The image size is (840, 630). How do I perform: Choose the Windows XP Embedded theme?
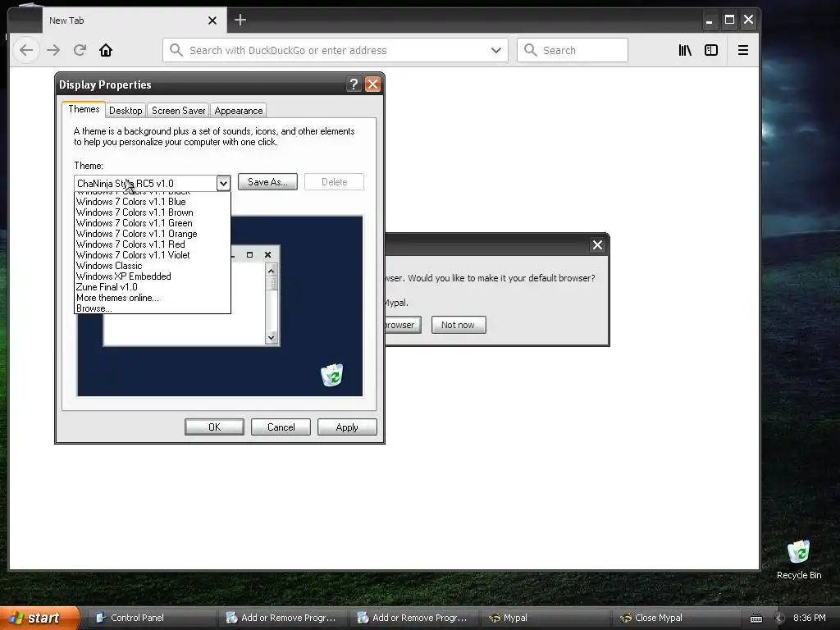click(x=152, y=277)
